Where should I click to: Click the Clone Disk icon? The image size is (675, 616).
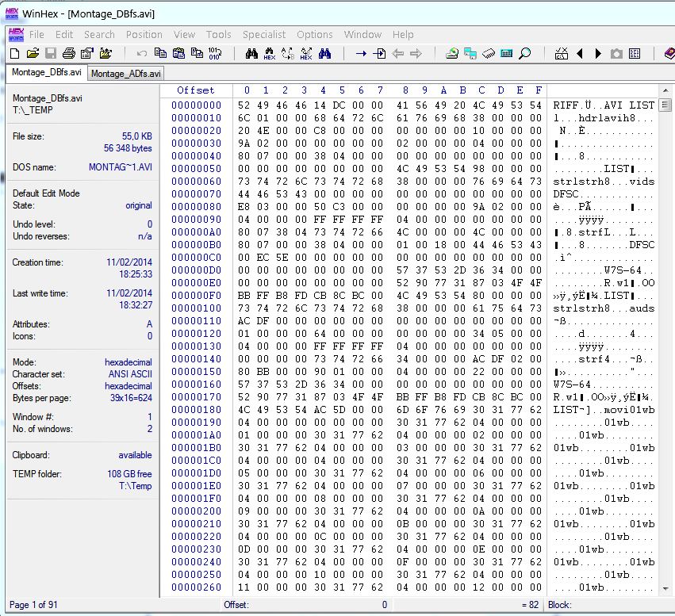470,53
